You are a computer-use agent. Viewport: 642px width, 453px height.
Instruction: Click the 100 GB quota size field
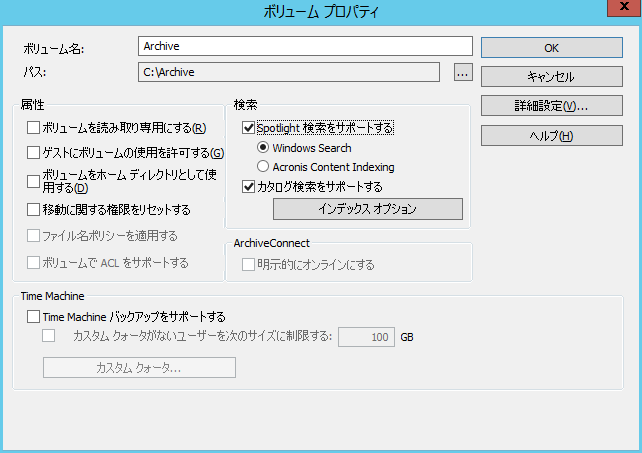(x=367, y=337)
